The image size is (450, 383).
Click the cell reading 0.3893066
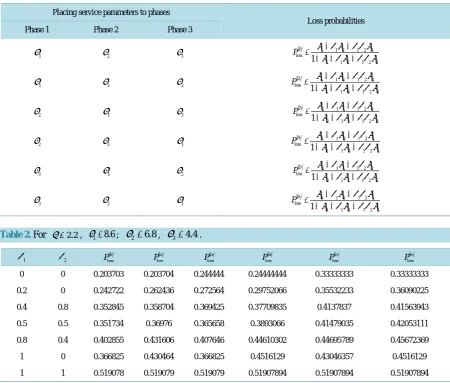coord(267,323)
